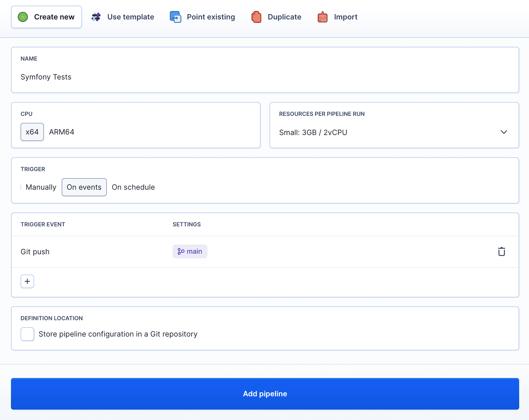Enable storing pipeline configuration in Git repository
Viewport: 529px width, 420px height.
(x=27, y=334)
